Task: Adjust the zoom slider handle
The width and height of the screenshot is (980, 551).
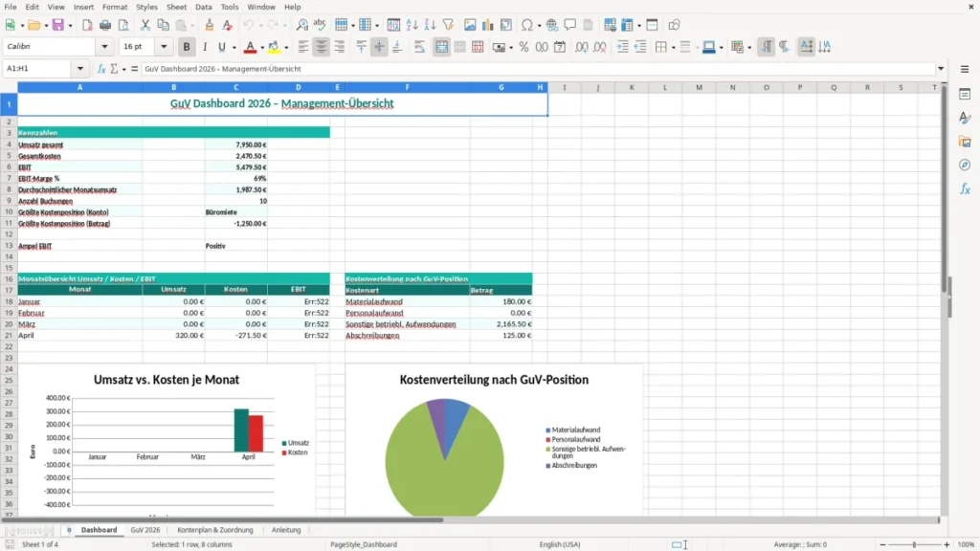Action: (x=914, y=544)
